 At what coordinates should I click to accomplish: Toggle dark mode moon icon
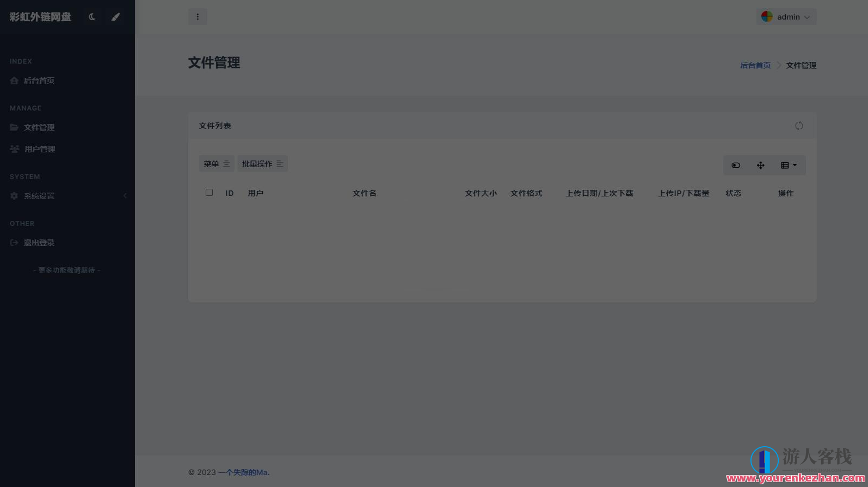coord(92,17)
